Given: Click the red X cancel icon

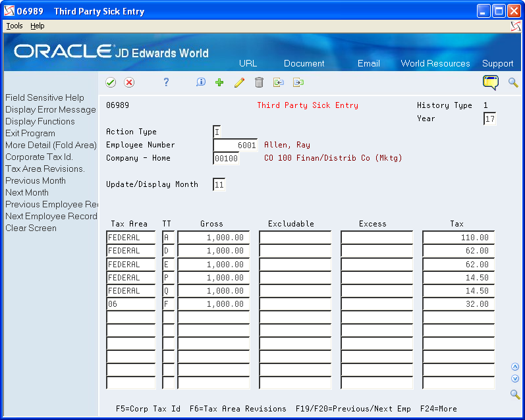Looking at the screenshot, I should click(x=129, y=82).
